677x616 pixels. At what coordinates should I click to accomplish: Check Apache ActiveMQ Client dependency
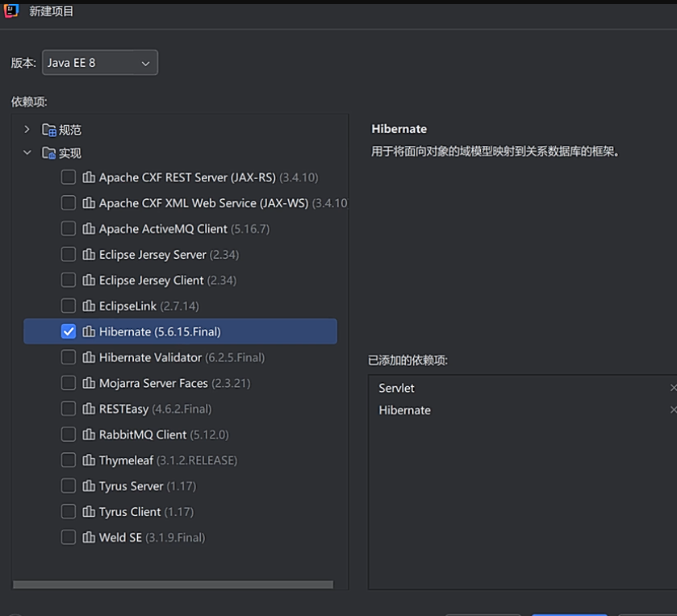pos(69,228)
